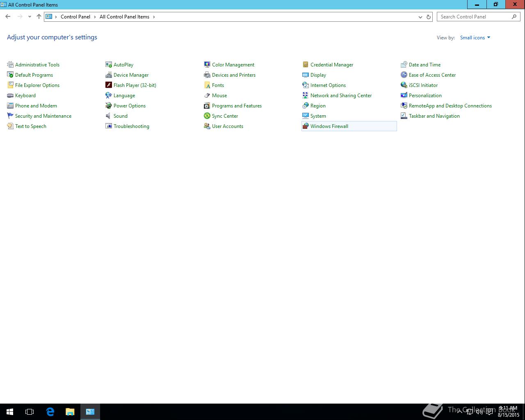This screenshot has height=420, width=525.
Task: Open Personalization settings link
Action: [425, 96]
